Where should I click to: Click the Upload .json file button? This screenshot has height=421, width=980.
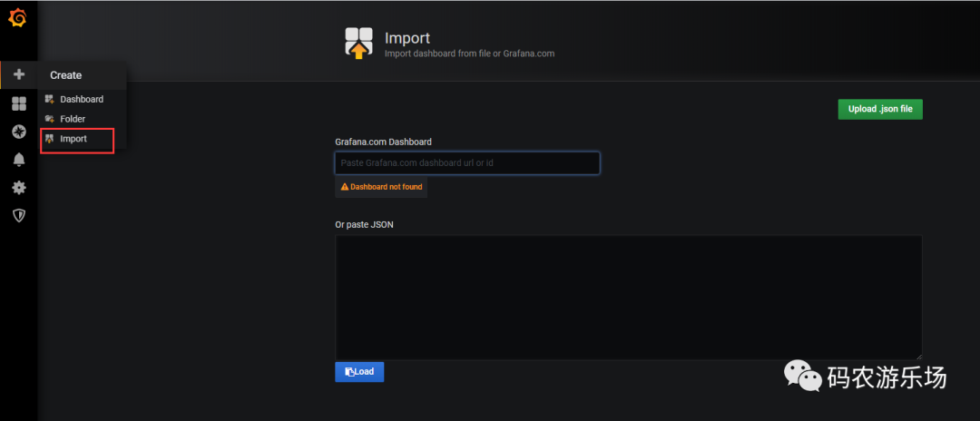(x=880, y=109)
